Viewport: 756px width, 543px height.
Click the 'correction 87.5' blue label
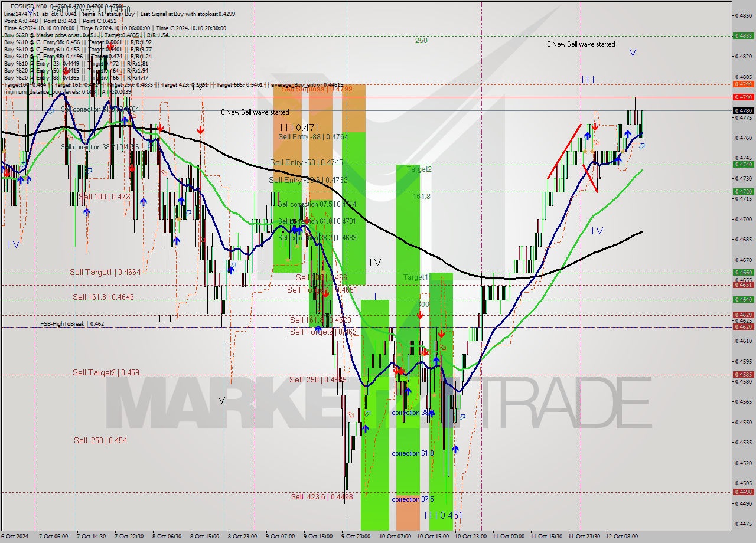click(413, 499)
